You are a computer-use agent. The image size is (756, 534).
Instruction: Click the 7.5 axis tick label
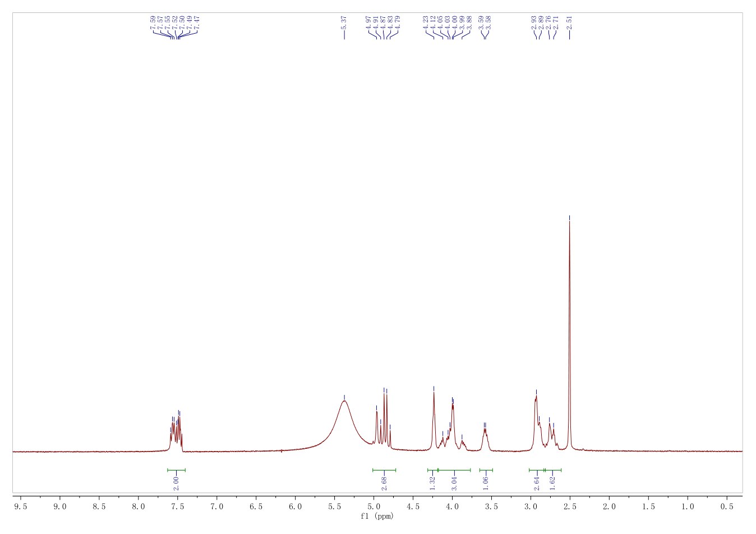(178, 506)
